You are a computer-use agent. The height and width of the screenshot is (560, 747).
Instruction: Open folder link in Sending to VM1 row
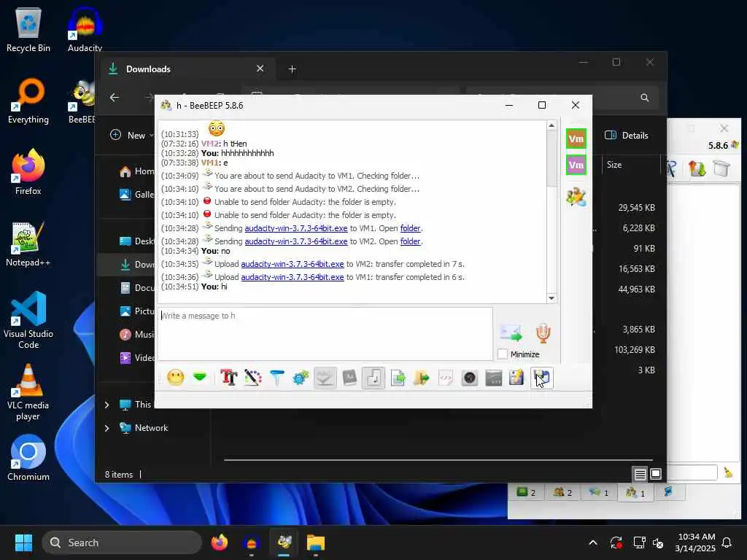(410, 228)
